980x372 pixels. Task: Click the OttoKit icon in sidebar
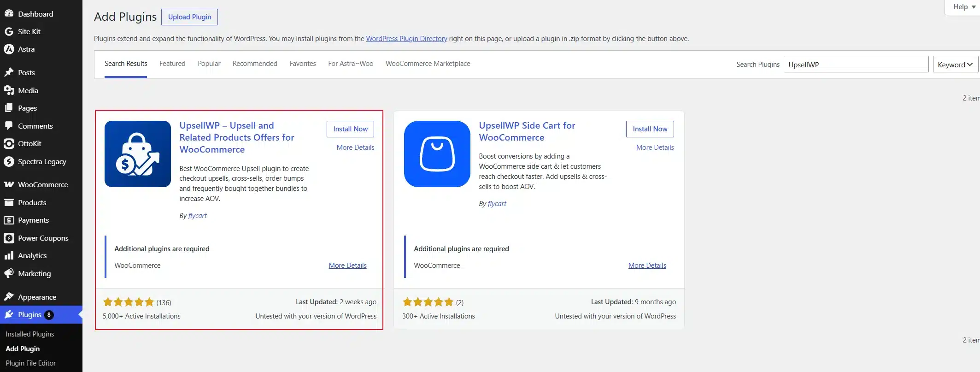tap(9, 143)
